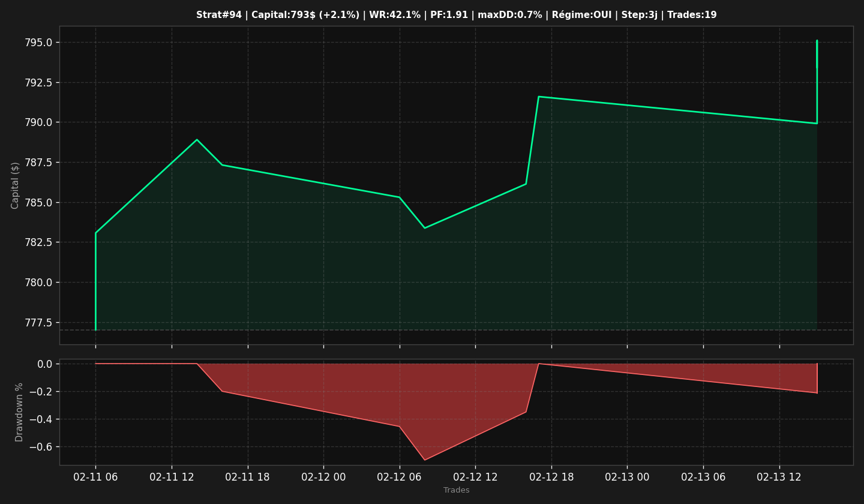864x504 pixels.
Task: Click the 02-13 12 date tick label
Action: tap(779, 478)
